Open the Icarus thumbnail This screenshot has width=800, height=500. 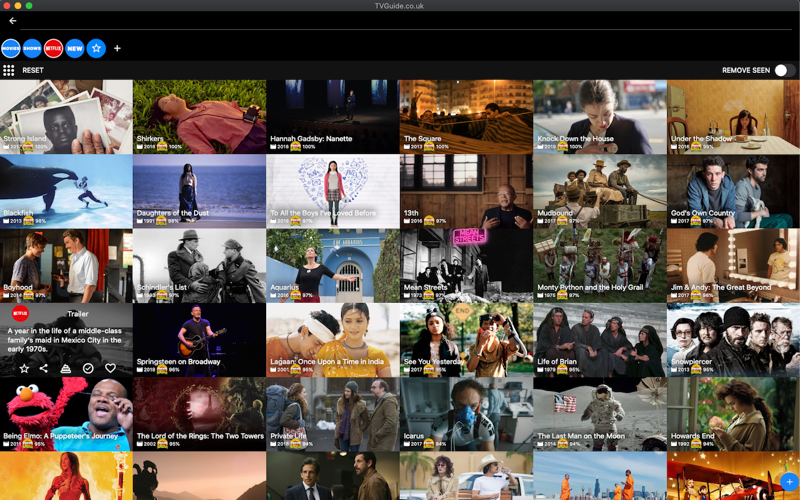(466, 414)
